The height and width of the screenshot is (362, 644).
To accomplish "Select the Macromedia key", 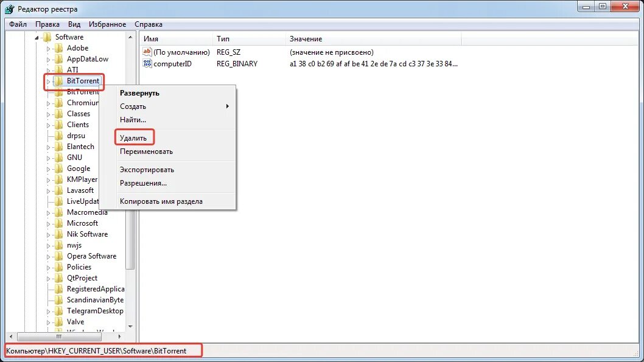I will click(87, 212).
